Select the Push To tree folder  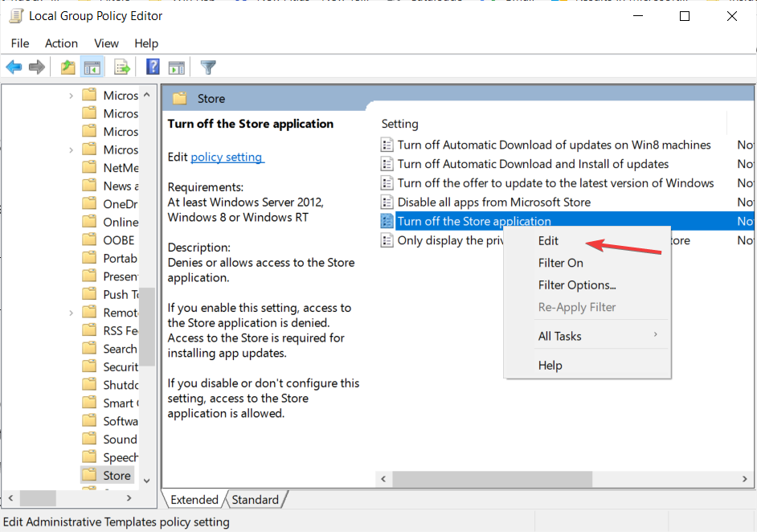click(x=121, y=295)
